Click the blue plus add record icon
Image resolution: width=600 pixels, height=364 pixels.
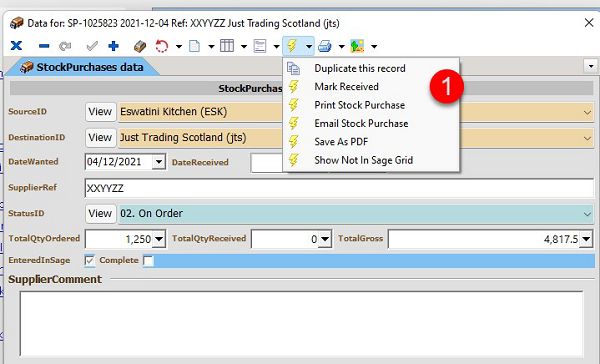113,46
